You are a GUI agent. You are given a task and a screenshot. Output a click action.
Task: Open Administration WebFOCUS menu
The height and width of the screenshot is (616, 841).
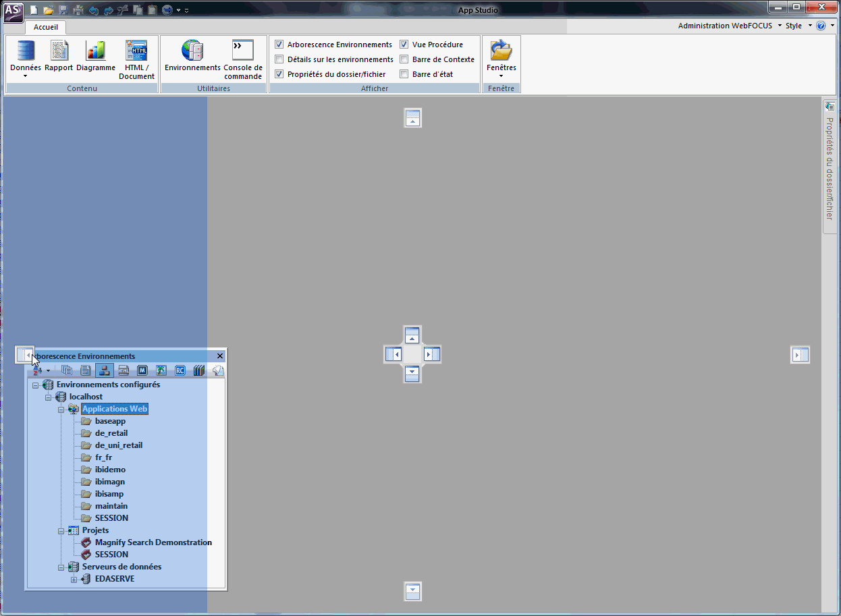pyautogui.click(x=730, y=26)
